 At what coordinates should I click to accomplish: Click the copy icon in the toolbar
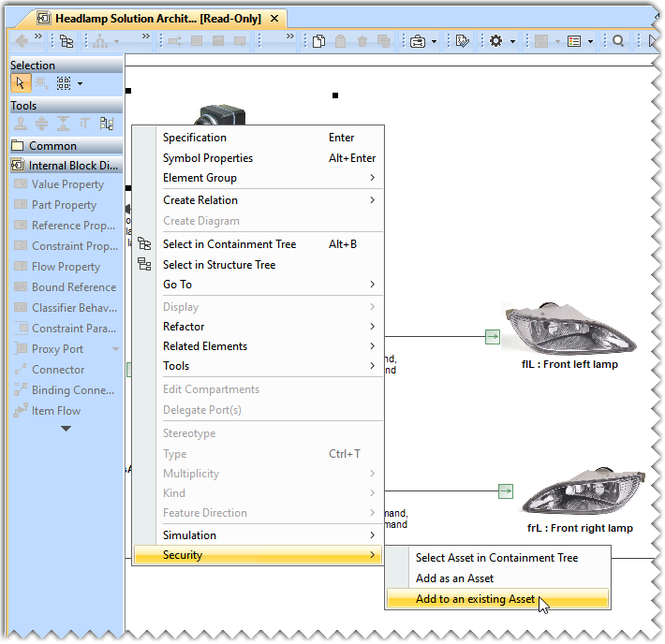click(x=319, y=41)
